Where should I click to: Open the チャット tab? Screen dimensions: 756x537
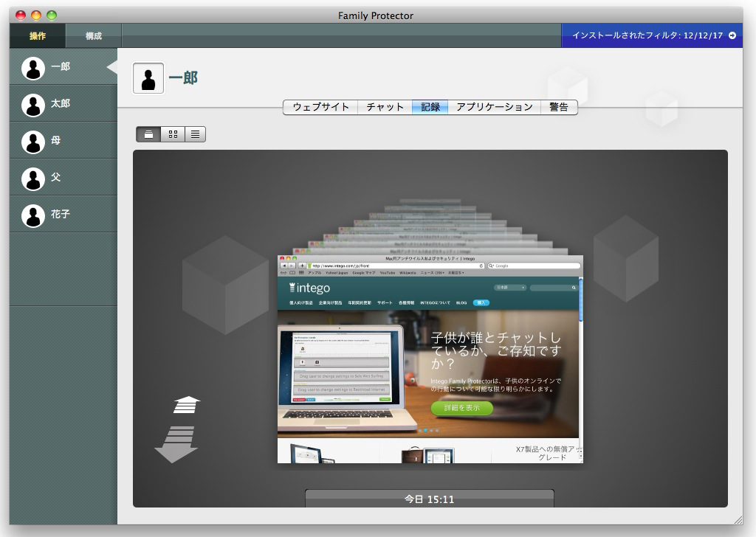pyautogui.click(x=385, y=107)
